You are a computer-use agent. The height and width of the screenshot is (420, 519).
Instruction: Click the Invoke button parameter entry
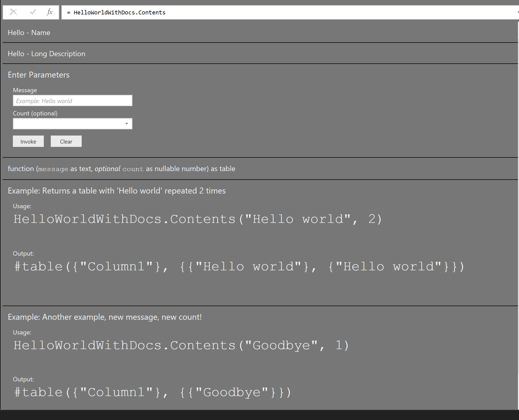coord(28,141)
